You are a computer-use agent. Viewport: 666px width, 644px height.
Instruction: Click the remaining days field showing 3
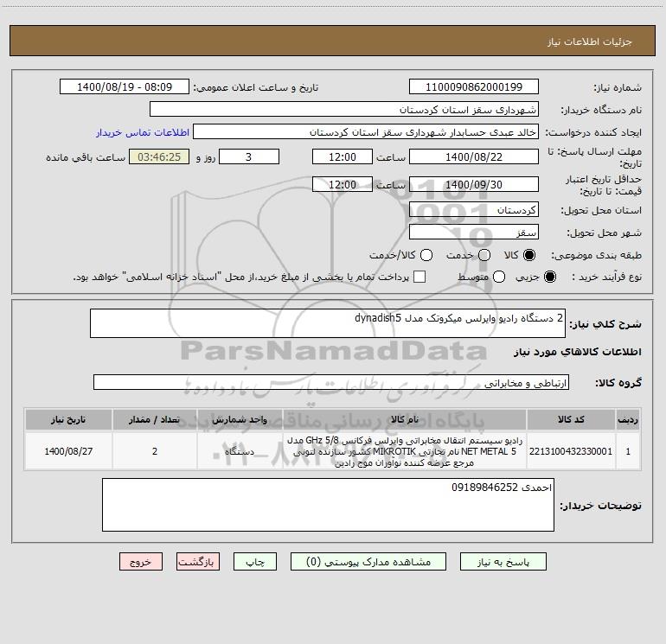pyautogui.click(x=249, y=156)
